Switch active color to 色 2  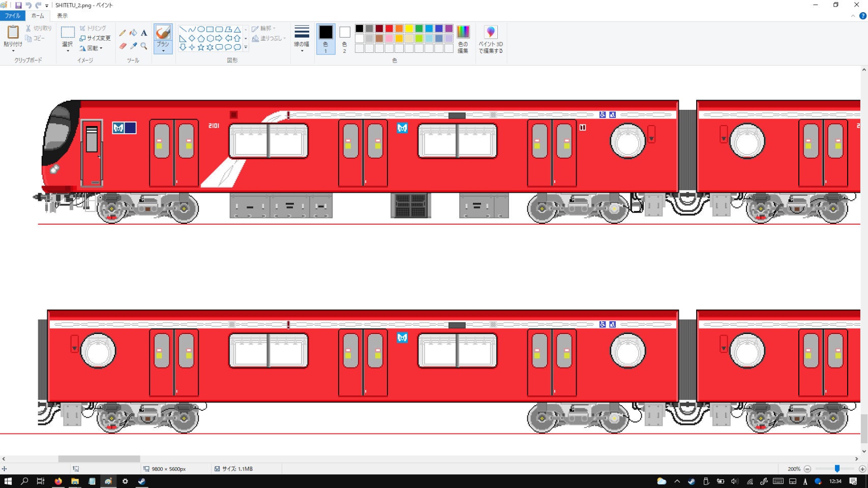point(344,39)
